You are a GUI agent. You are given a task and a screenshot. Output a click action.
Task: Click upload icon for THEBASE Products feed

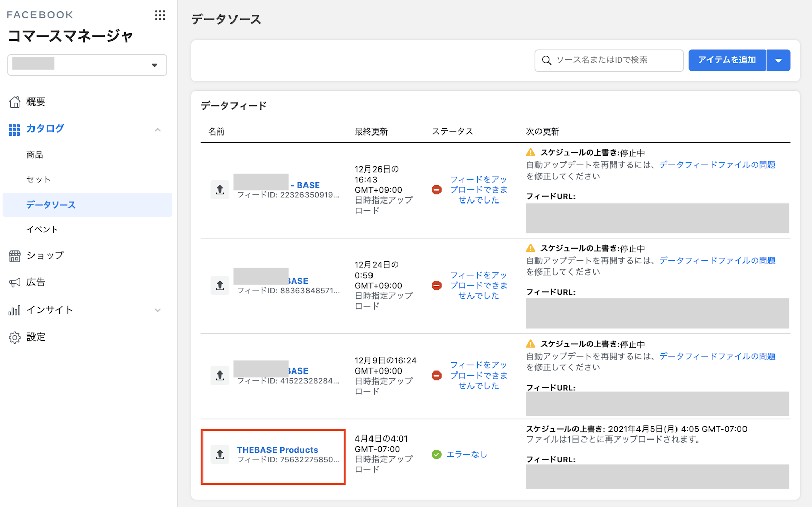pyautogui.click(x=220, y=454)
